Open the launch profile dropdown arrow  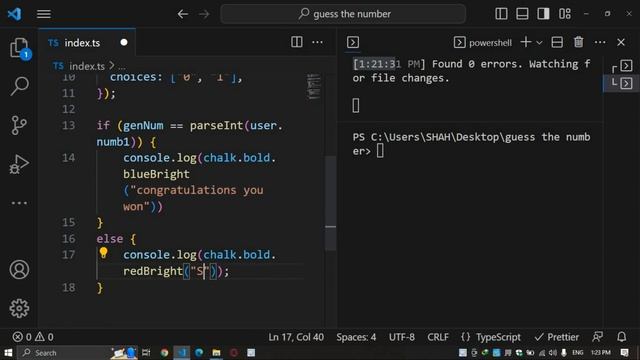coord(539,42)
